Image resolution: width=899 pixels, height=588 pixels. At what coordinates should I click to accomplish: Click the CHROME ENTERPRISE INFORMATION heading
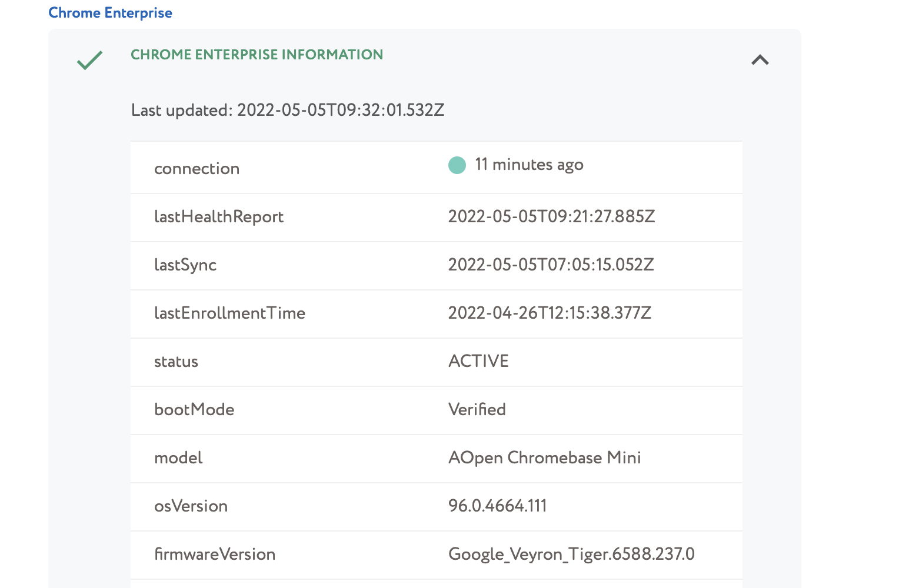point(257,55)
